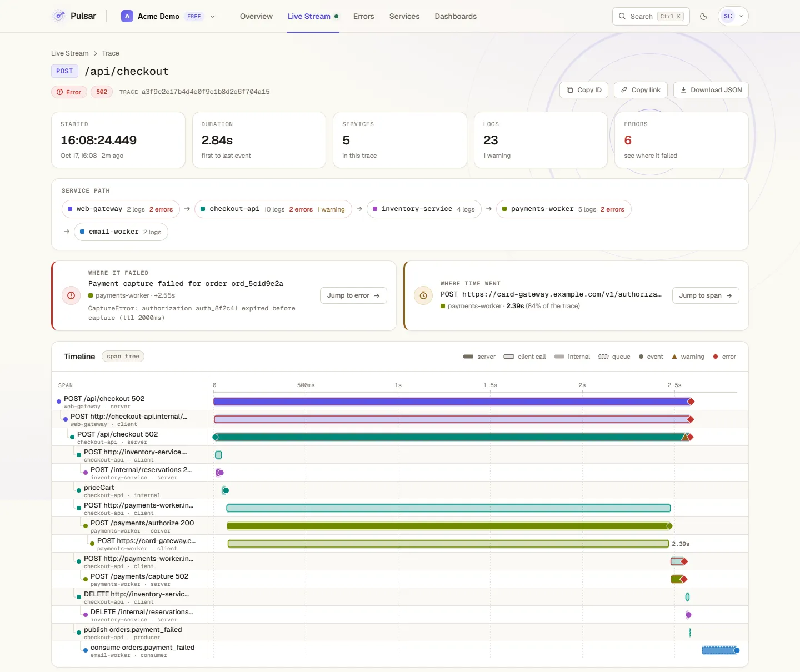This screenshot has width=800, height=672.
Task: Download the trace as JSON
Action: pos(711,90)
